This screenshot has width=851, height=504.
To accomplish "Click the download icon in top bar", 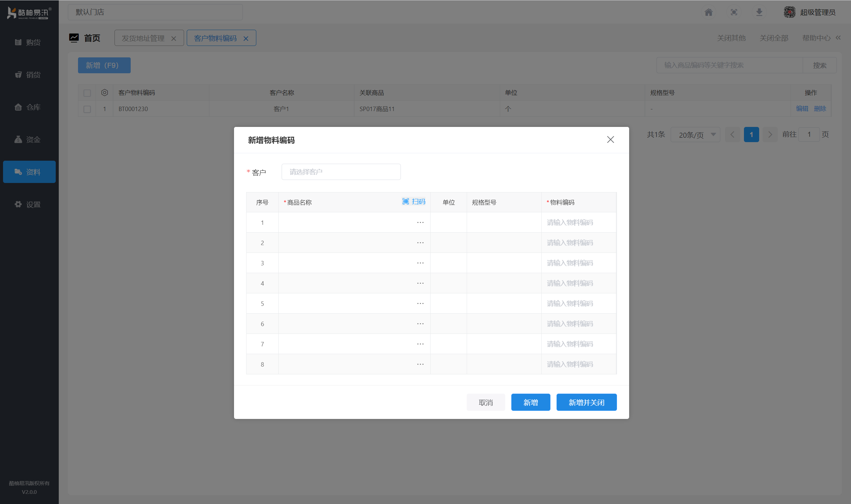I will tap(759, 12).
